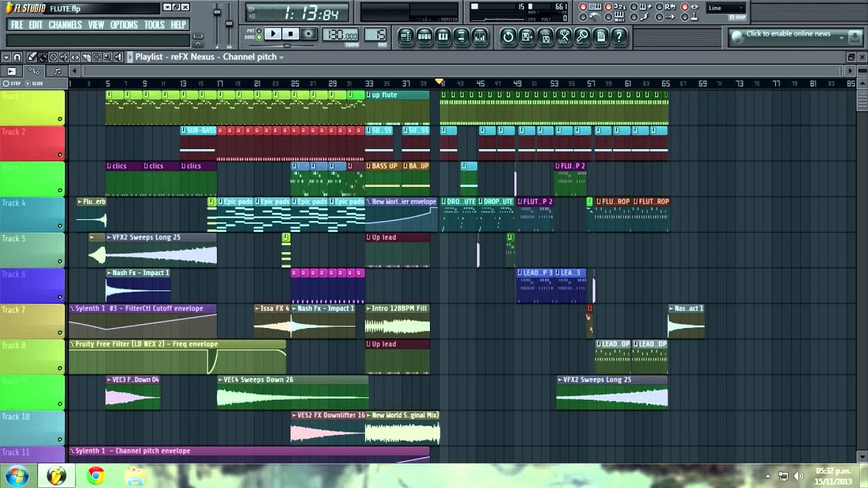Viewport: 868px width, 488px height.
Task: Expand the Playlist title dropdown arrow
Action: coord(281,58)
